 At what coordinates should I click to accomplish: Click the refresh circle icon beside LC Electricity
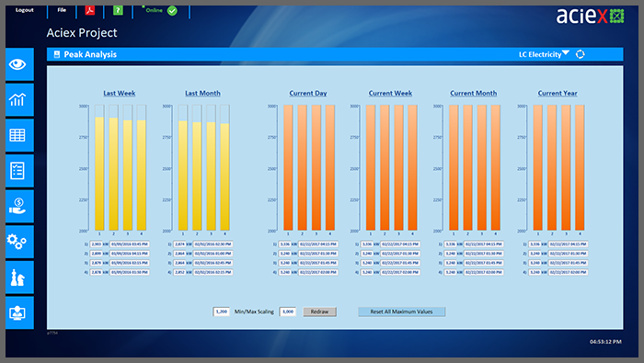point(580,54)
